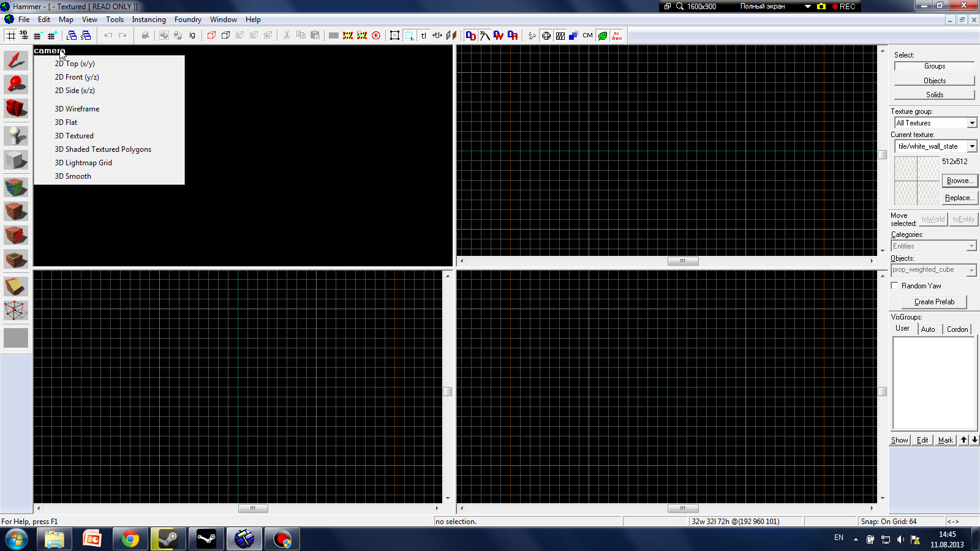Open the Foundry menu
This screenshot has width=980, height=551.
point(188,20)
